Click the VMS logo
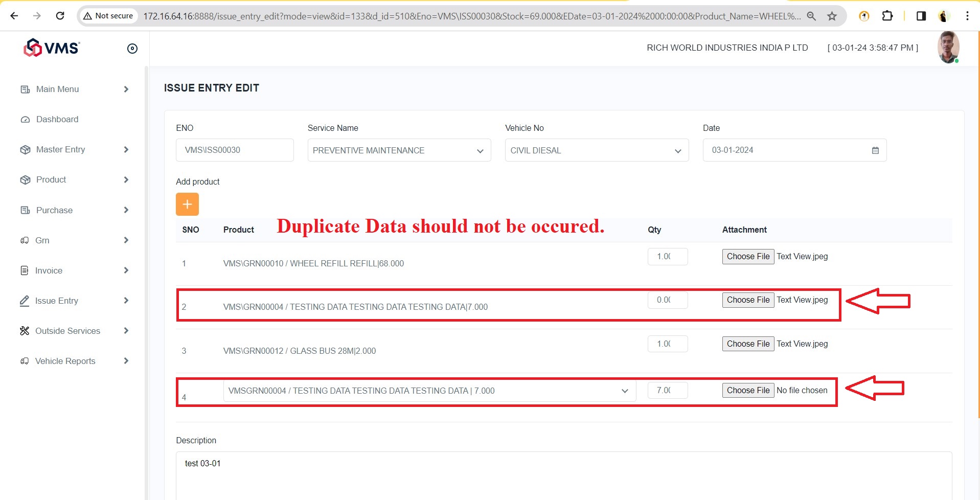The image size is (980, 500). coord(52,48)
